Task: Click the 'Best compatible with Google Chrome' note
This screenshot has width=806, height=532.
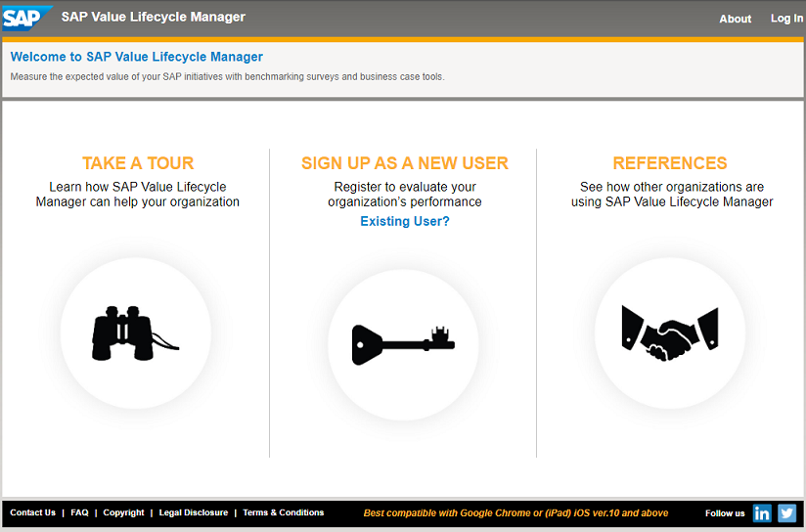Action: point(515,513)
